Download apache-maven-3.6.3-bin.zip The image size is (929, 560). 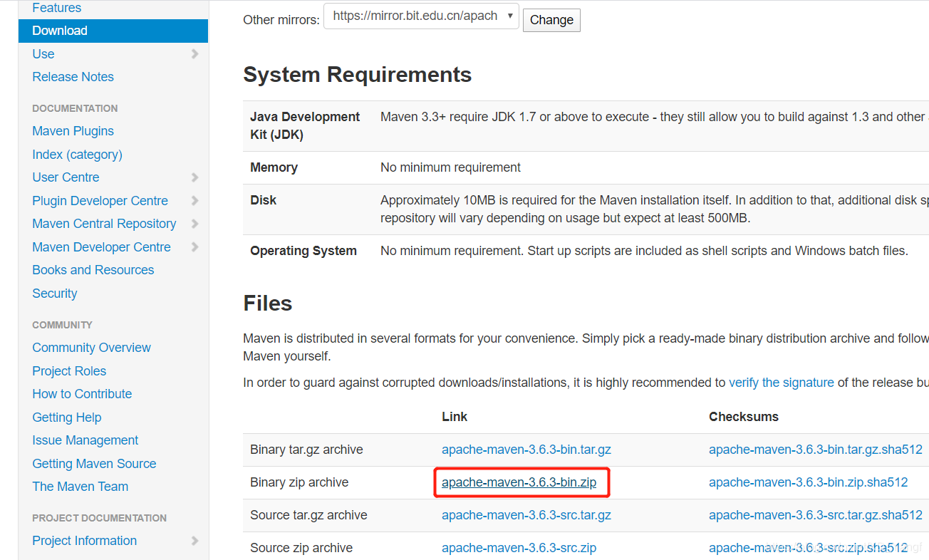click(x=519, y=482)
